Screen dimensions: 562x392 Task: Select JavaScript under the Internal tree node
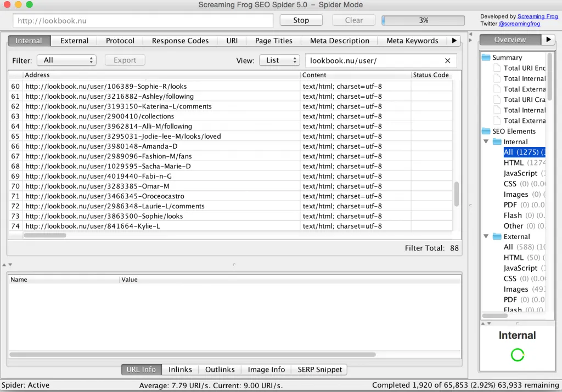pyautogui.click(x=524, y=173)
